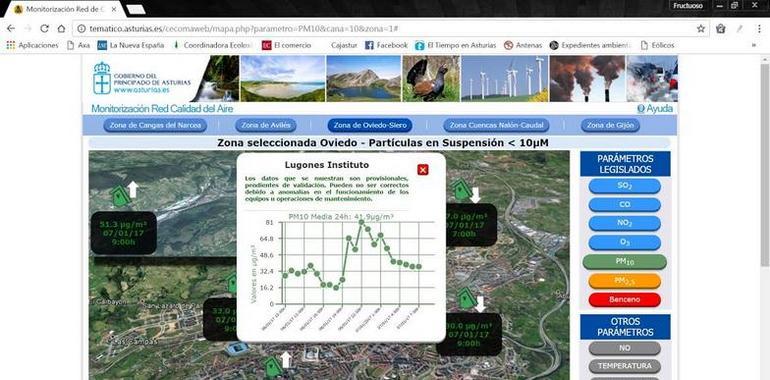This screenshot has height=380, width=770.
Task: Click the Fructuoso profile button
Action: 688,5
